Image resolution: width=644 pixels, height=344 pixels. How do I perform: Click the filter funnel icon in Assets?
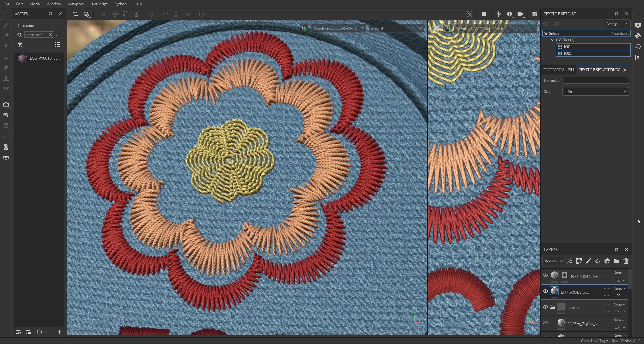pos(20,45)
